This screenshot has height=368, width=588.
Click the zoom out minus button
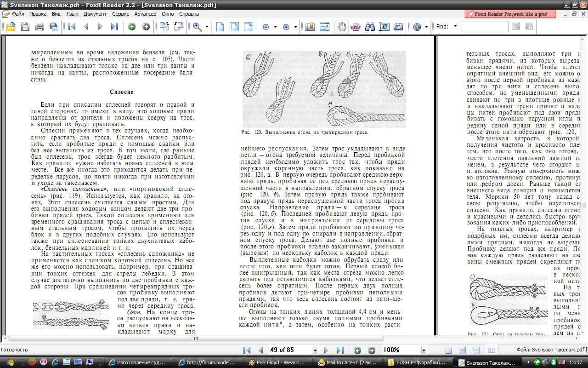point(266,27)
